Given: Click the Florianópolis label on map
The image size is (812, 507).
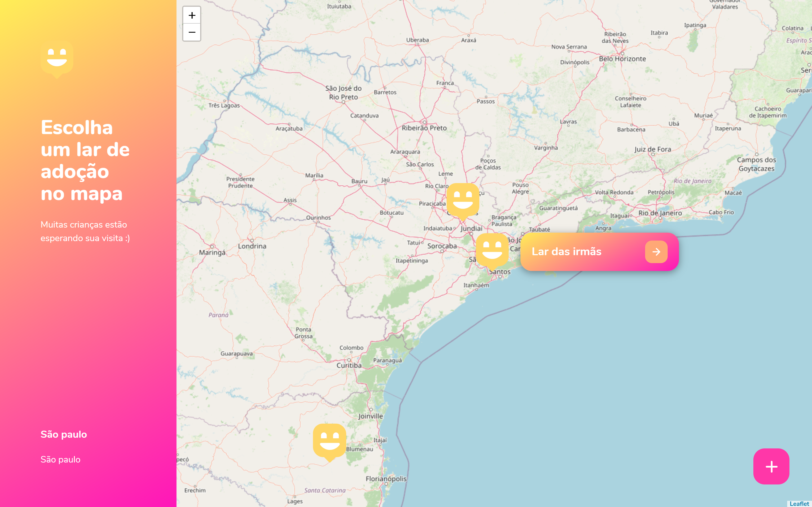Looking at the screenshot, I should [x=386, y=479].
